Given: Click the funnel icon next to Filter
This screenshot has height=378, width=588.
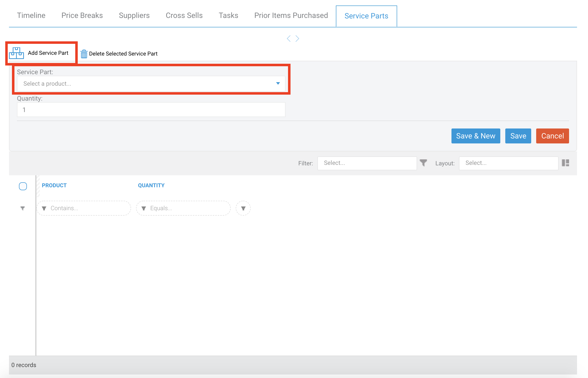Looking at the screenshot, I should 423,163.
